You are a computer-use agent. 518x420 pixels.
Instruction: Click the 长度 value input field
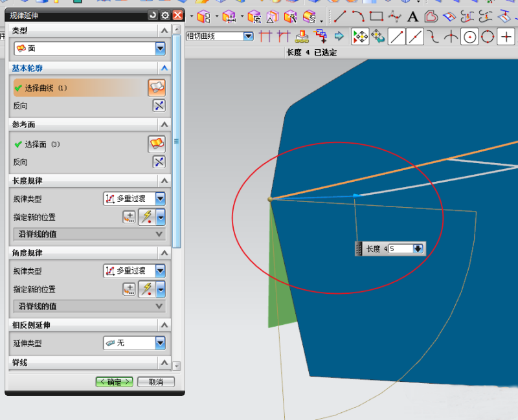pos(400,249)
